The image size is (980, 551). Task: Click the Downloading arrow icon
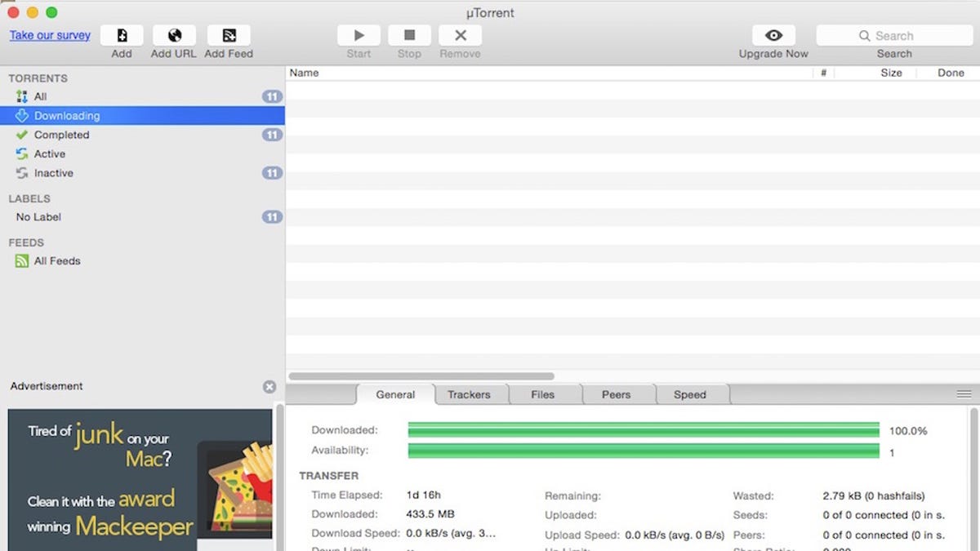pyautogui.click(x=22, y=116)
